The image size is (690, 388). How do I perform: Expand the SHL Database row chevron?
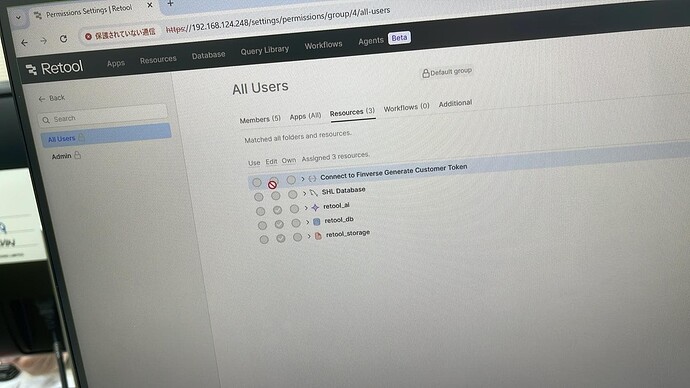pos(305,193)
